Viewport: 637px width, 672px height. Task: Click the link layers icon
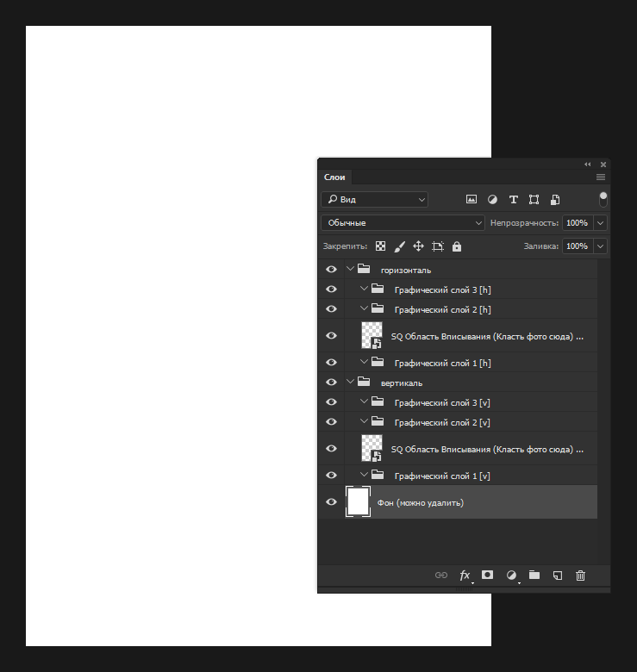point(441,576)
